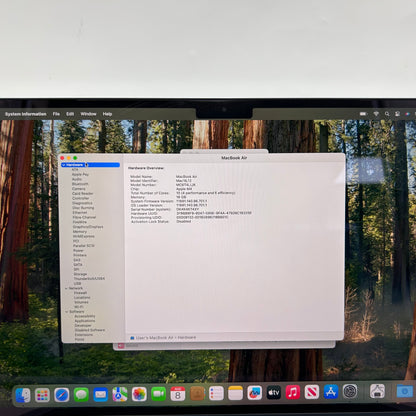The width and height of the screenshot is (416, 416).
Task: Open the Downloads folder in the Dock
Action: pos(405,391)
